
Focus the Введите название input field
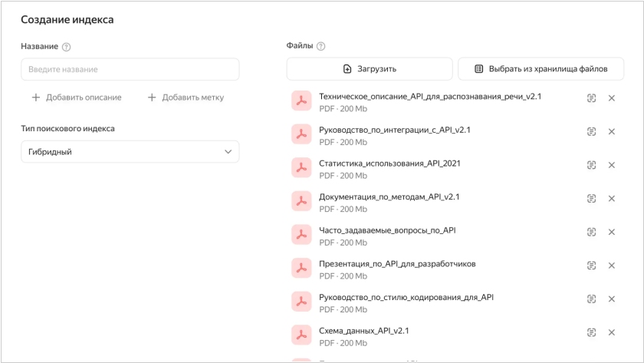130,69
